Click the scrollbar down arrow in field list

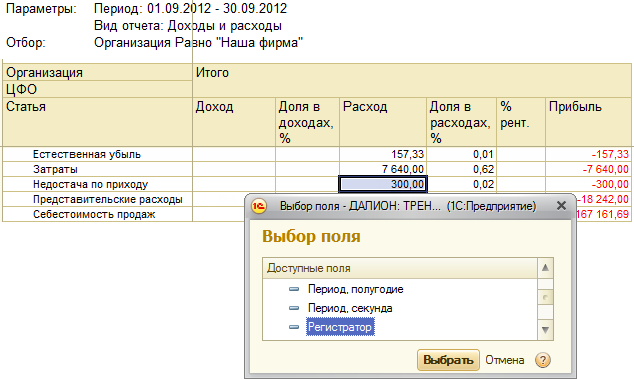click(545, 330)
